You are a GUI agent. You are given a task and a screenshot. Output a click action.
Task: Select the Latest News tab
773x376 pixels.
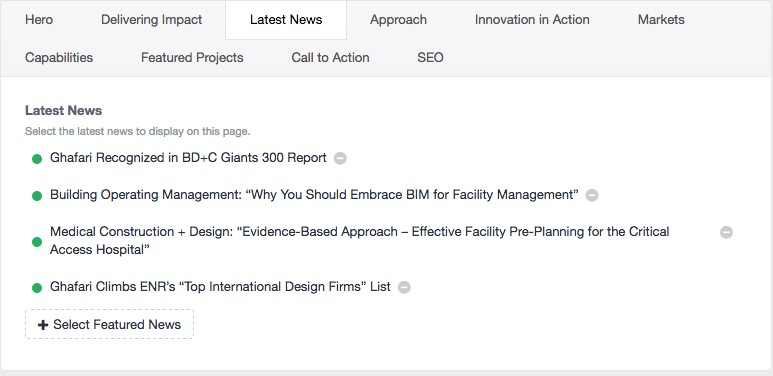[x=286, y=20]
